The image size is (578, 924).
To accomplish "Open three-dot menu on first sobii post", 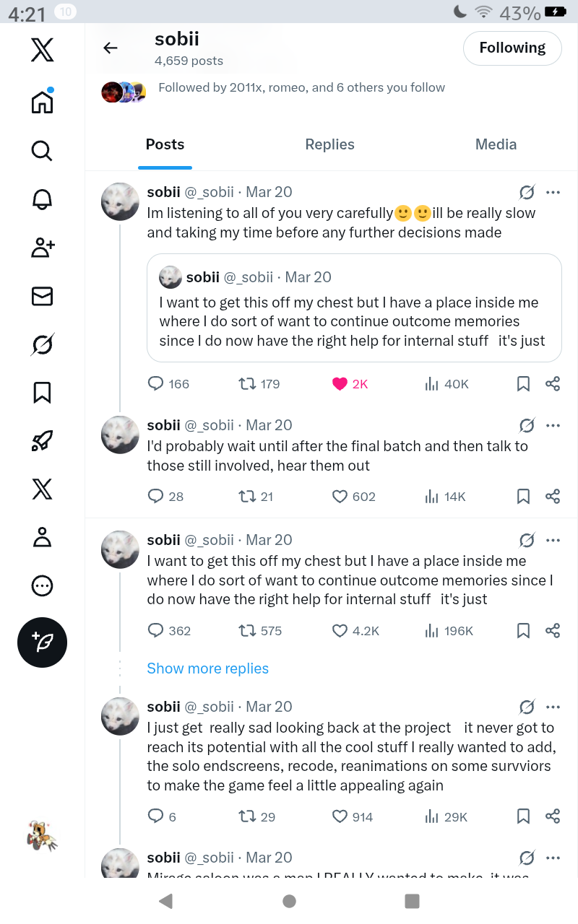I will pyautogui.click(x=553, y=192).
